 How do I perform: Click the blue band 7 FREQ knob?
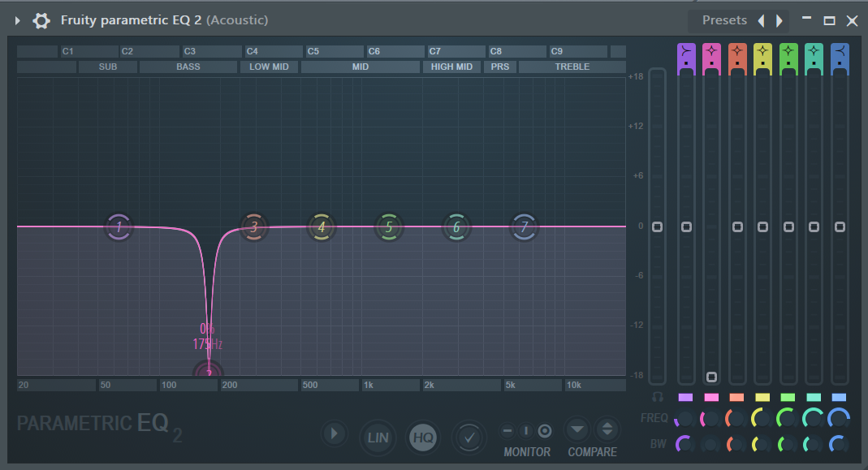pos(838,419)
